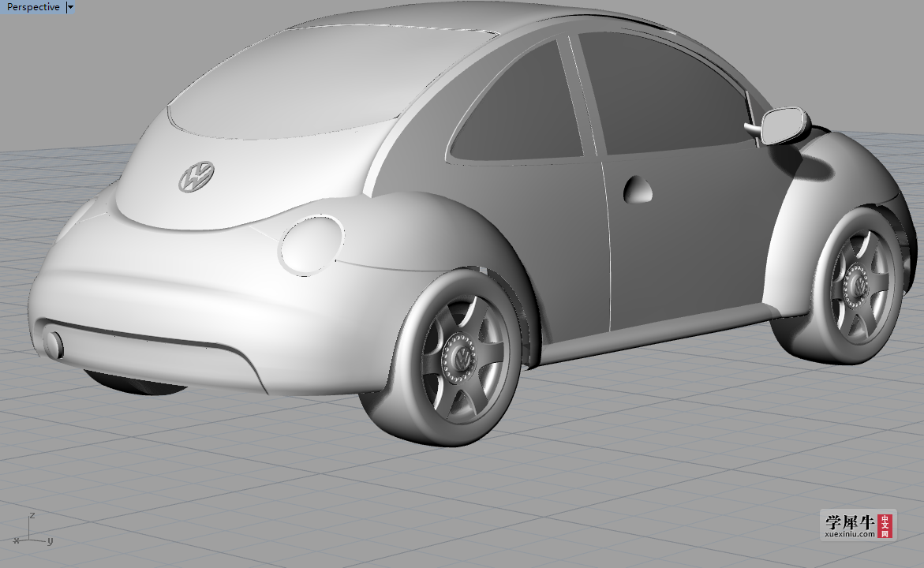
Task: Click the Perspective viewport title label
Action: tap(33, 7)
